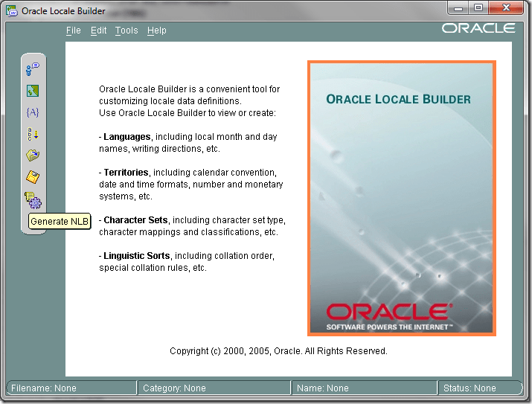Click the Name: None status field
Viewport: 532px width, 404px height.
point(365,388)
